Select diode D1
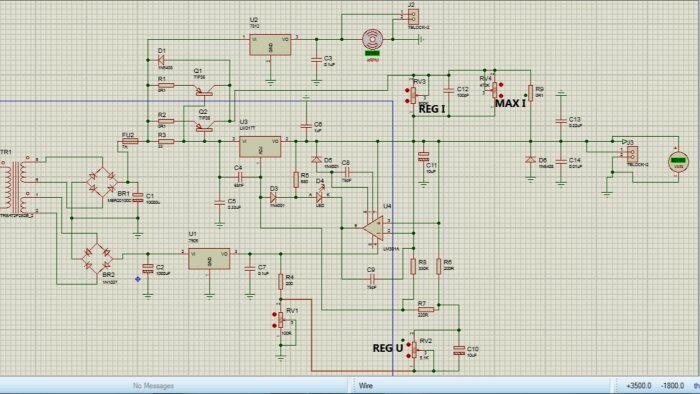This screenshot has height=394, width=700. [x=162, y=60]
